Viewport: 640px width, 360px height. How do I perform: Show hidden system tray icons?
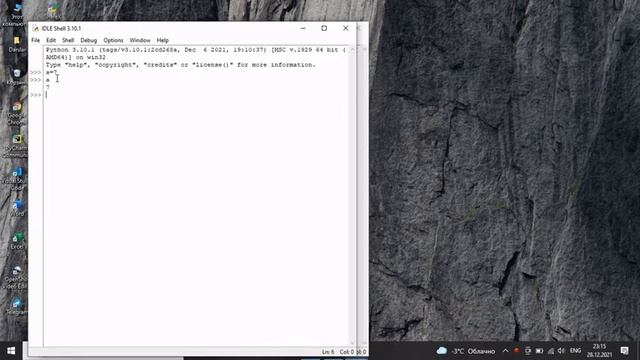505,351
